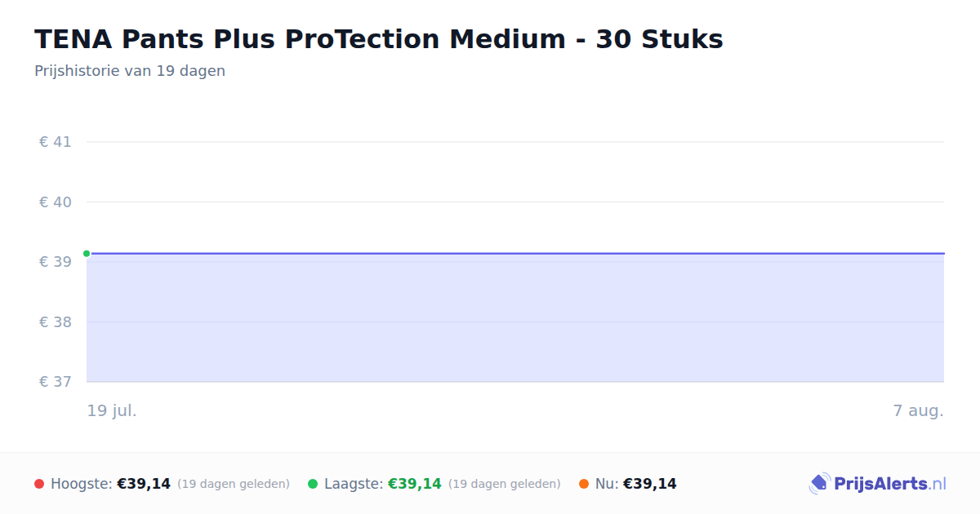Screen dimensions: 980x514
Task: Click the € 39 axis label
Action: (56, 262)
